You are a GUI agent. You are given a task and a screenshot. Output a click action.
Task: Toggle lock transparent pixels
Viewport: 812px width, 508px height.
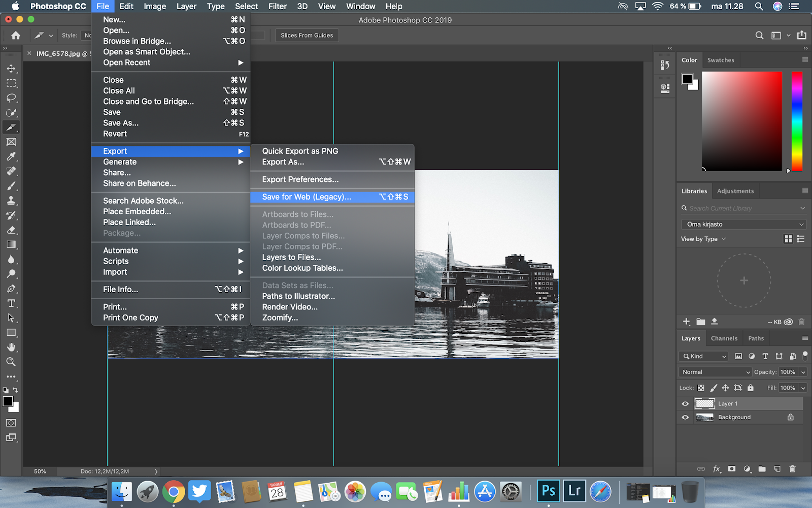point(701,388)
